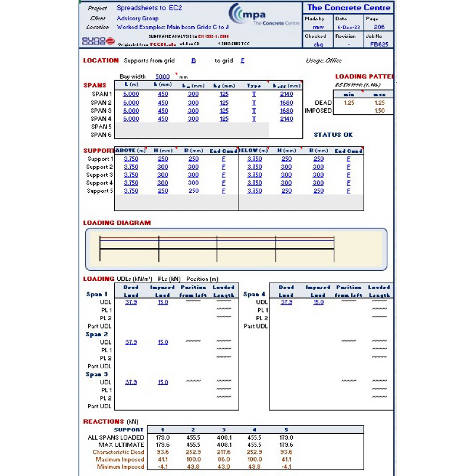Click the 'LOADING DIAGRAM' section heading

click(117, 223)
